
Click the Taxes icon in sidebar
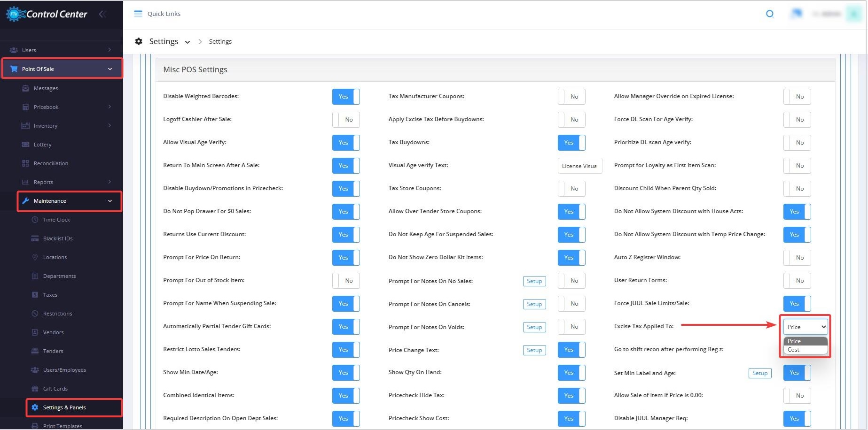click(35, 294)
